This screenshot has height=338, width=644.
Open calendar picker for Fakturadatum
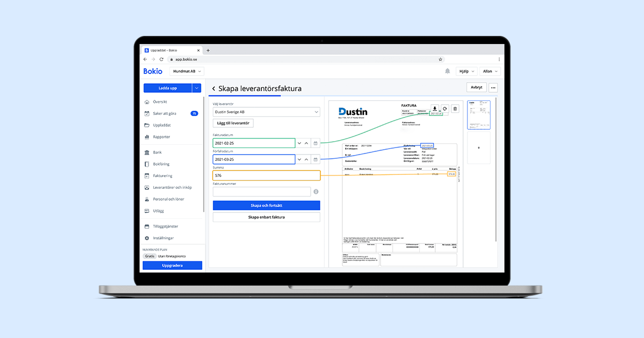316,143
